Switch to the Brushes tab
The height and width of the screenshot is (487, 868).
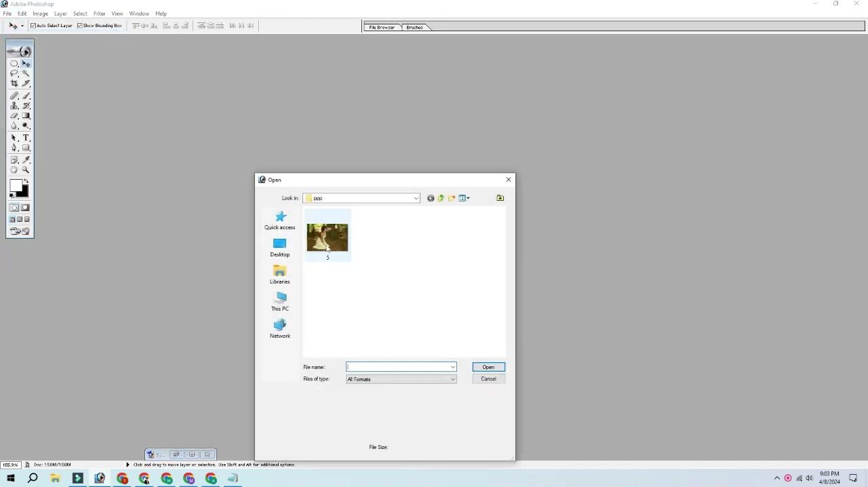414,27
